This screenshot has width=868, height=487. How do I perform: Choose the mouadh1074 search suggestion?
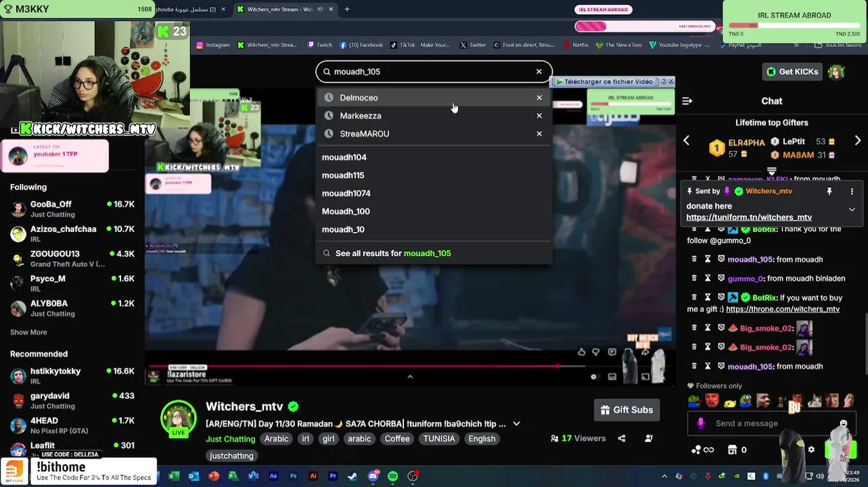point(434,193)
